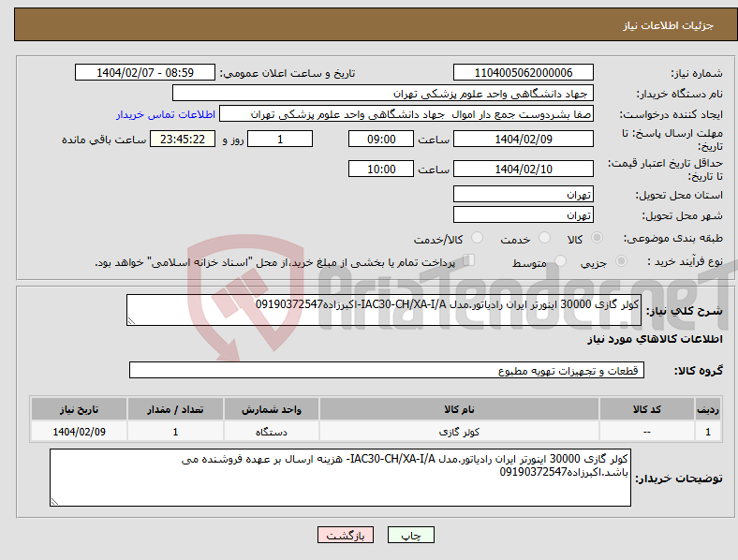This screenshot has height=560, width=738.
Task: Click the row number 1 cell under ردیف
Action: coord(708,432)
